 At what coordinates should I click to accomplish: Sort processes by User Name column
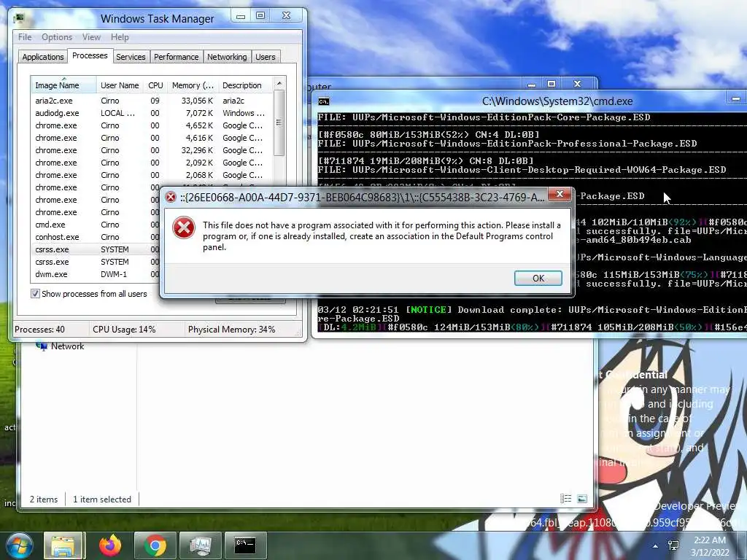(x=120, y=85)
